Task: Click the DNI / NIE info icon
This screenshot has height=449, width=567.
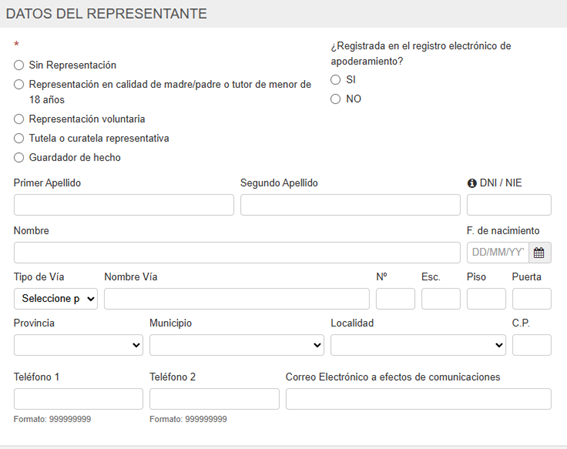Action: pyautogui.click(x=472, y=183)
